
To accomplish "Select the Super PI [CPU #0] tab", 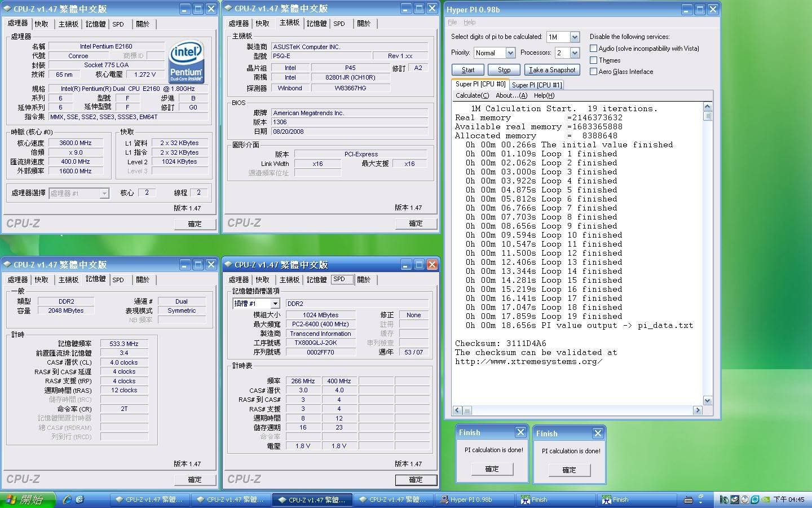I will click(480, 84).
